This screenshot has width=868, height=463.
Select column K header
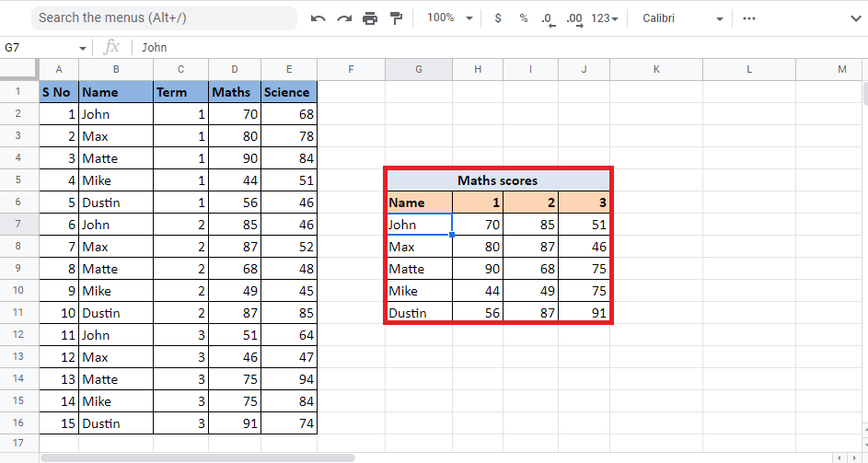coord(656,69)
